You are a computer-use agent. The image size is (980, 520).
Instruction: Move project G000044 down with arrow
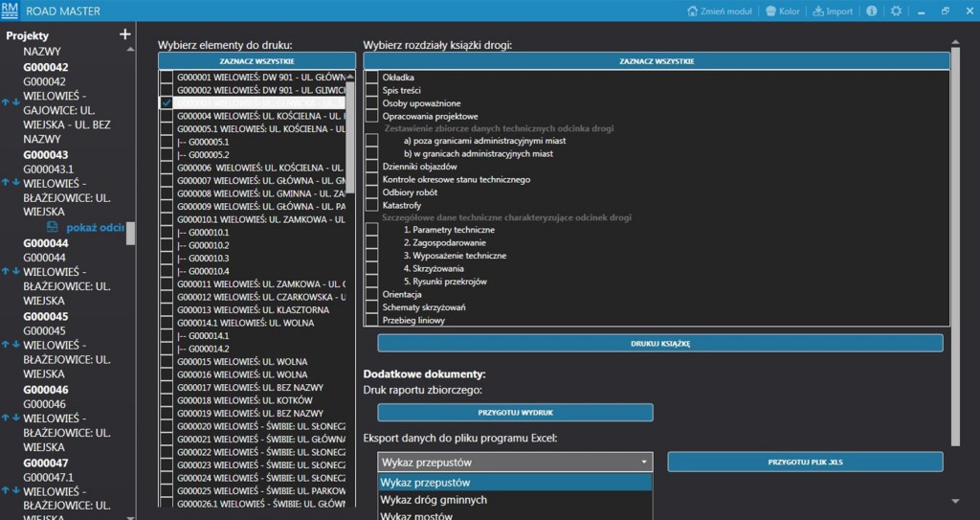click(15, 271)
